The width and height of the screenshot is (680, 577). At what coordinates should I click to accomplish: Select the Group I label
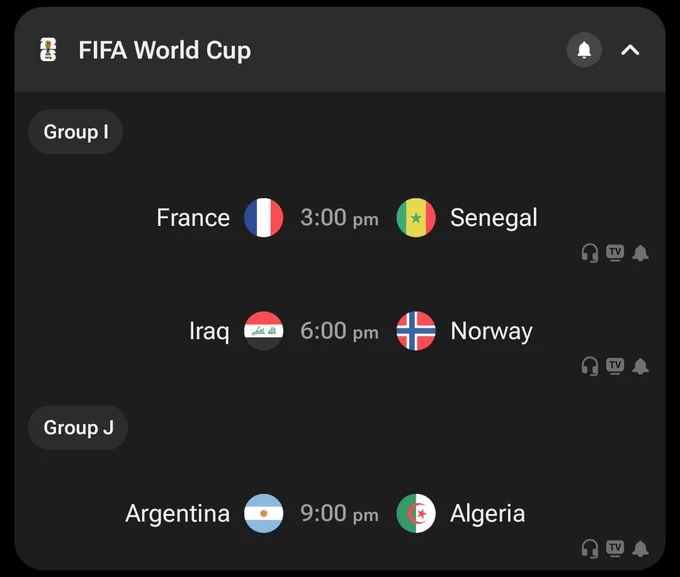[75, 132]
